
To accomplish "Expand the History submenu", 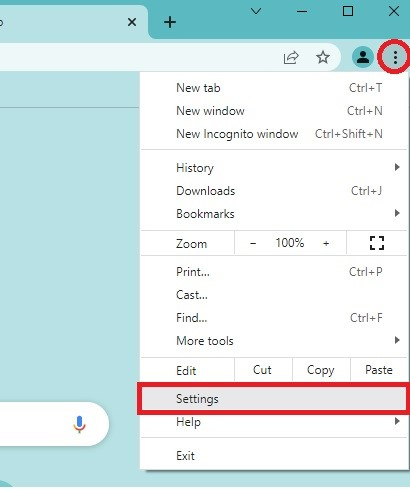I will [274, 168].
